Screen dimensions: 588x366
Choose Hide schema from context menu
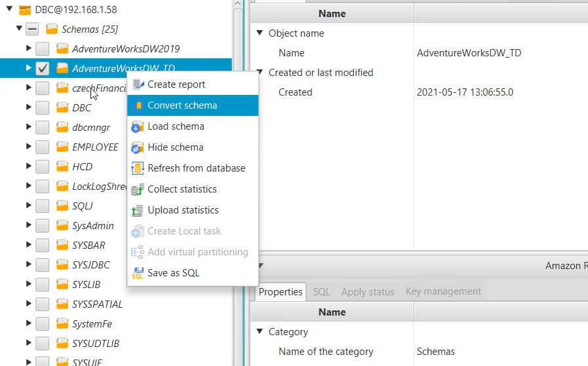coord(193,147)
